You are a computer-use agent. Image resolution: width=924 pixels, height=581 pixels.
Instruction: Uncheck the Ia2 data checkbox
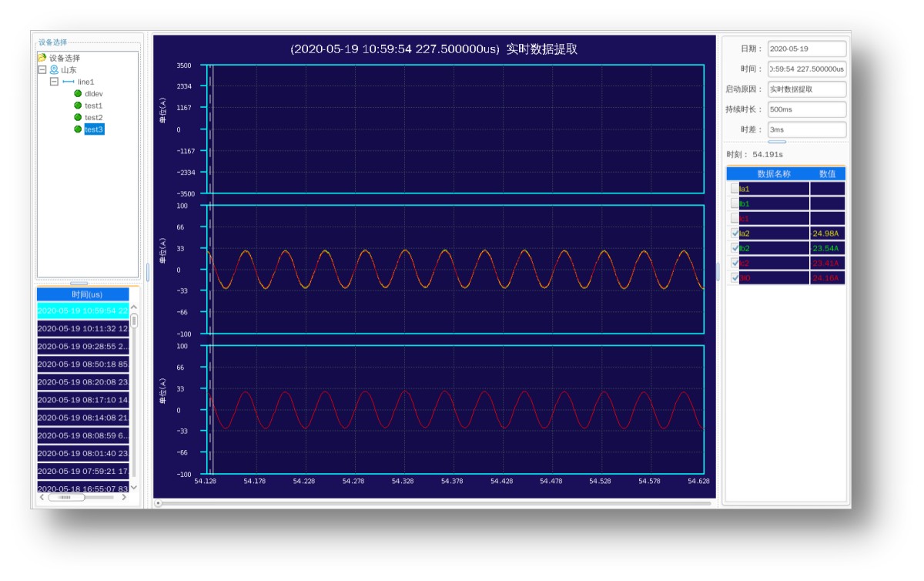735,233
